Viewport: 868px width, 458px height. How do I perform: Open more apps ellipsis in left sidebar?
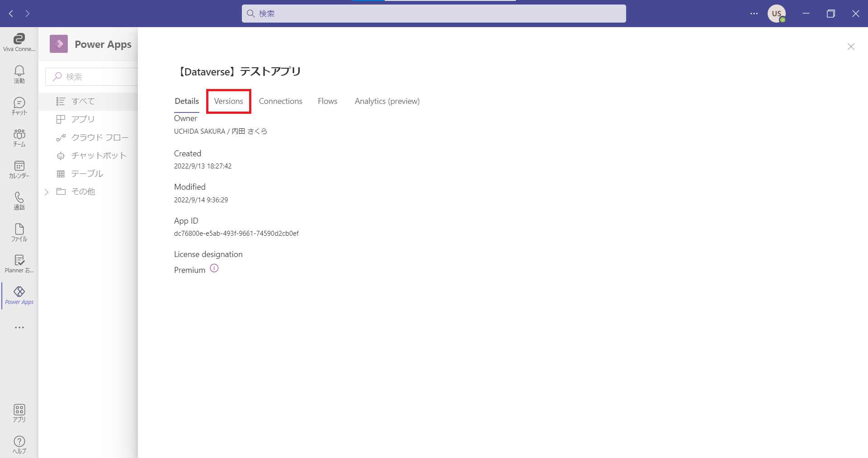pos(19,327)
